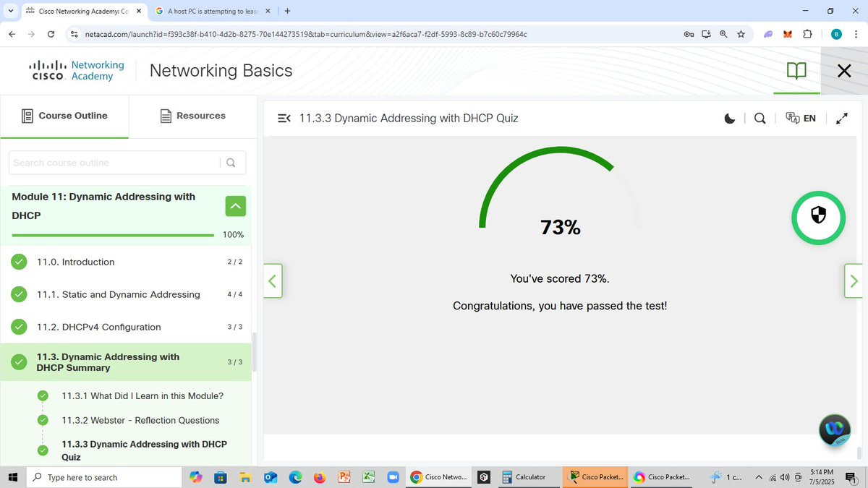Click the site information icon beside the URL
868x488 pixels.
pos(74,34)
